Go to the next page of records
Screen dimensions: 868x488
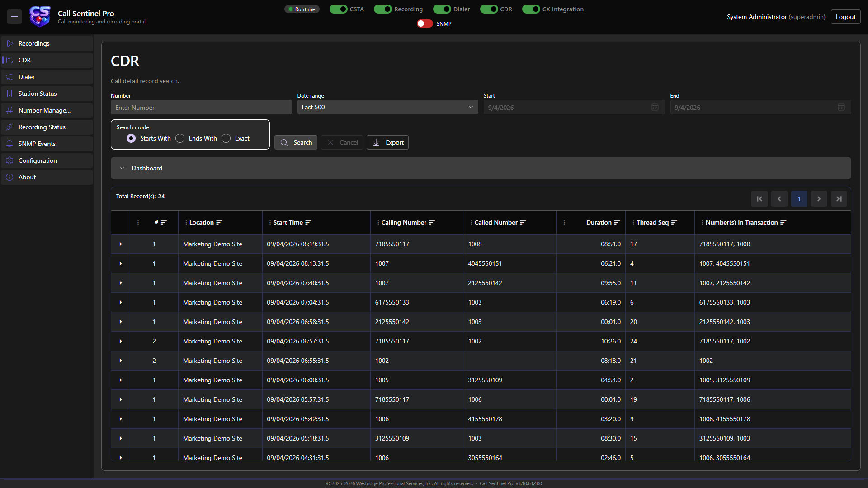pyautogui.click(x=819, y=199)
